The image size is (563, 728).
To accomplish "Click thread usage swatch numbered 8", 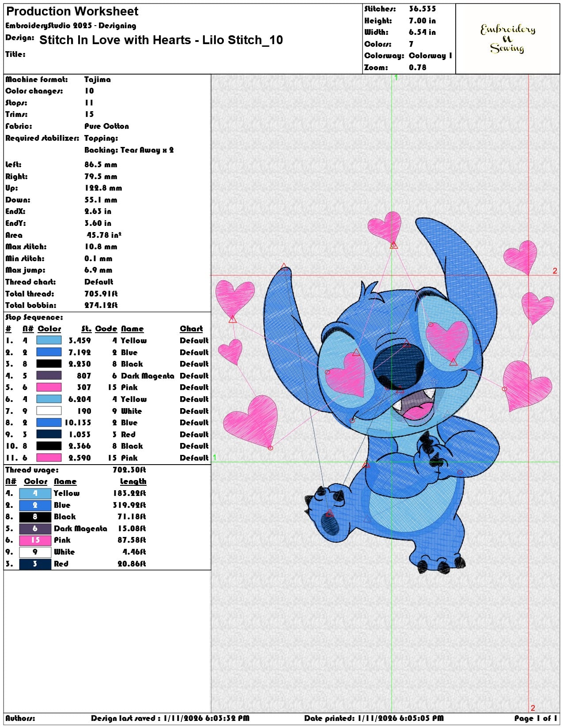I will pyautogui.click(x=35, y=517).
